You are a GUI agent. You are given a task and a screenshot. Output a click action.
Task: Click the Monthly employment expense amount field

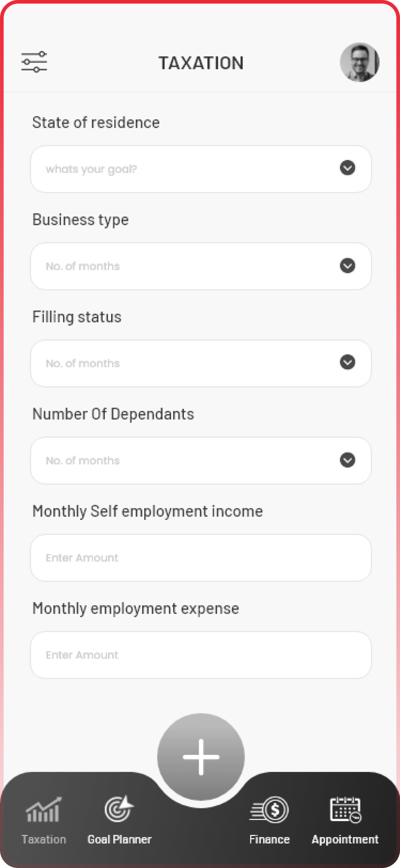pos(201,655)
